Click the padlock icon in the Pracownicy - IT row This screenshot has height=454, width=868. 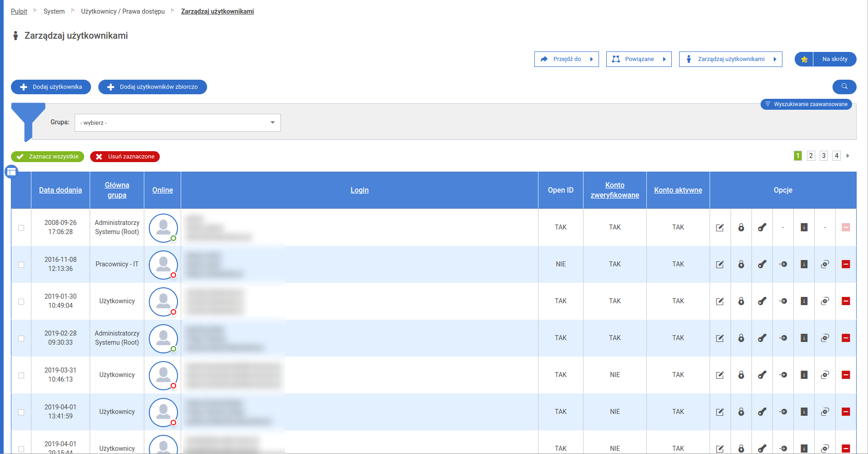coord(741,265)
